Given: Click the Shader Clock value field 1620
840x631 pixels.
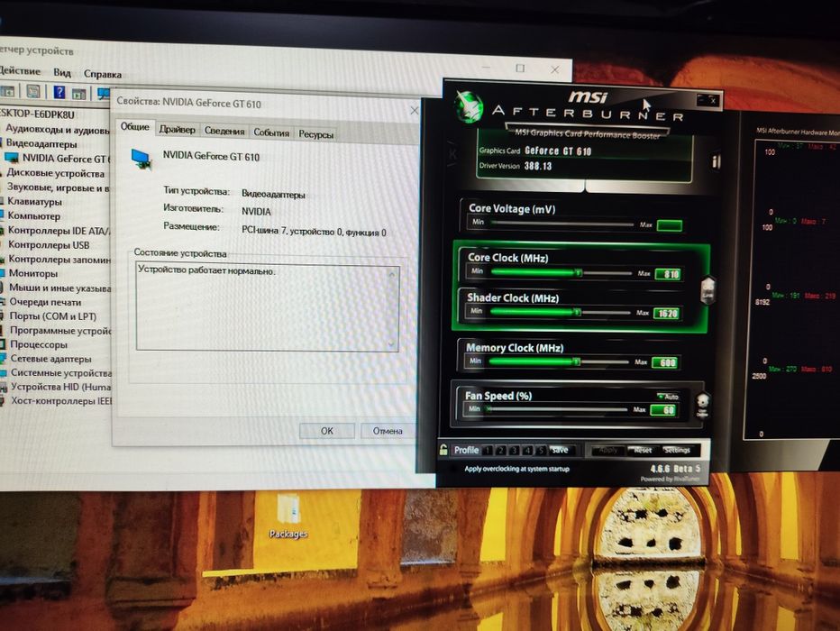Looking at the screenshot, I should [x=667, y=314].
